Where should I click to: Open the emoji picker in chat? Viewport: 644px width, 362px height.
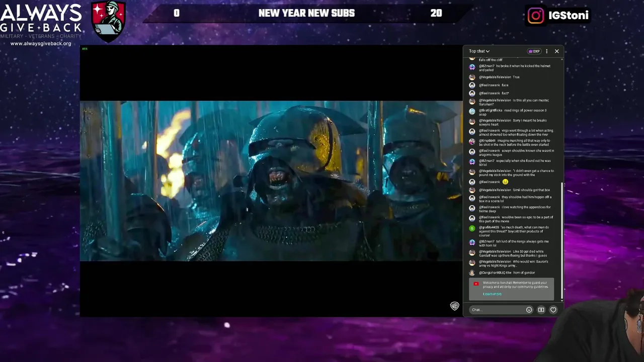coord(529,310)
